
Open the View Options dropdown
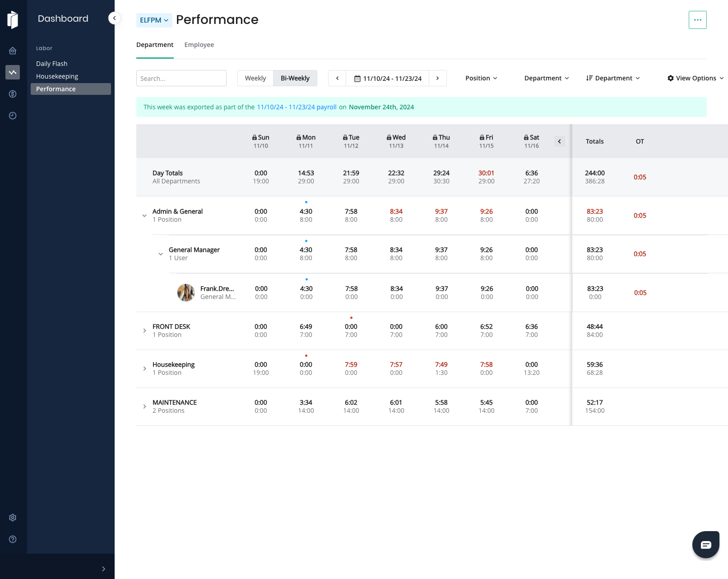pyautogui.click(x=696, y=78)
